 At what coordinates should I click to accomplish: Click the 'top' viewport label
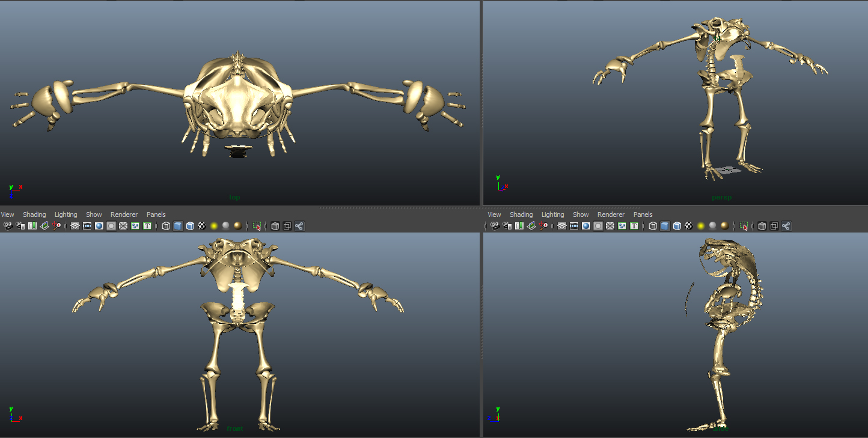coord(234,197)
